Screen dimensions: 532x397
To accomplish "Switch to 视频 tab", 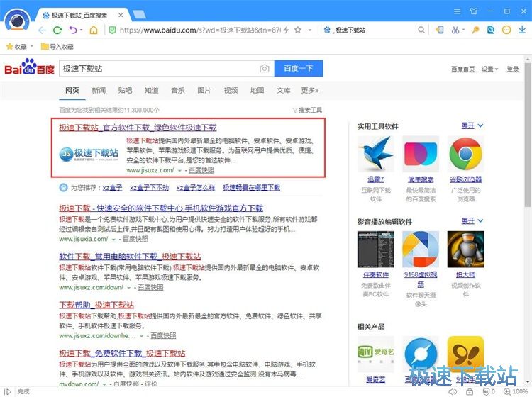I will [231, 90].
